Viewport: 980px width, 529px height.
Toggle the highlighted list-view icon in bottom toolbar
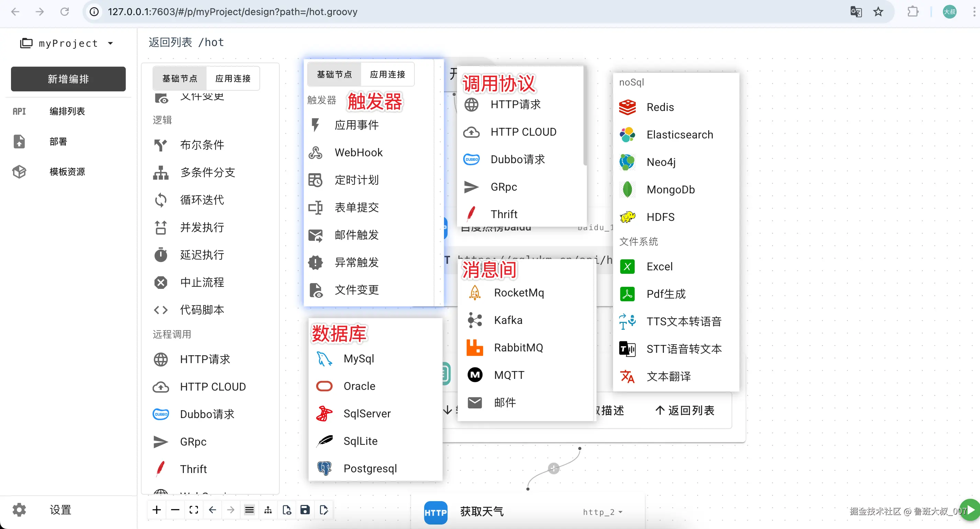pyautogui.click(x=249, y=510)
